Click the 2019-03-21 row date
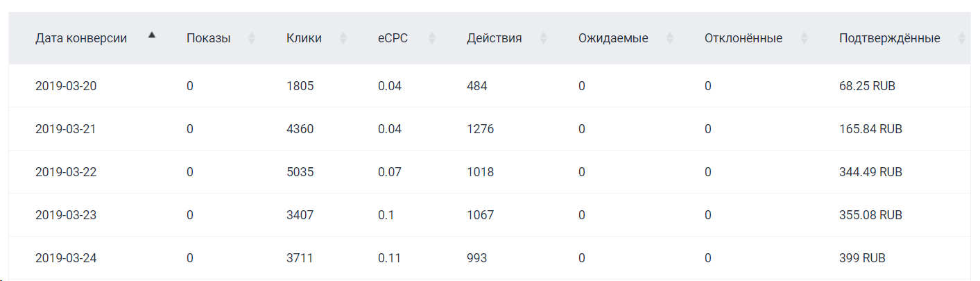The width and height of the screenshot is (980, 281). [66, 129]
